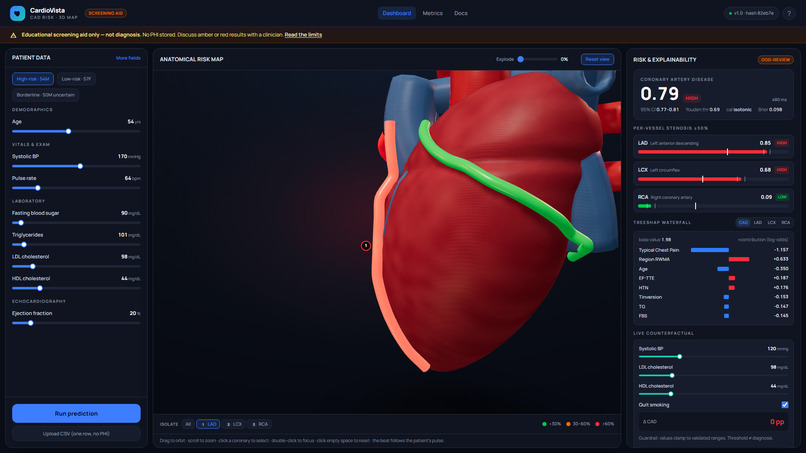The image size is (806, 453).
Task: Isolate the LAD vessel
Action: point(208,424)
